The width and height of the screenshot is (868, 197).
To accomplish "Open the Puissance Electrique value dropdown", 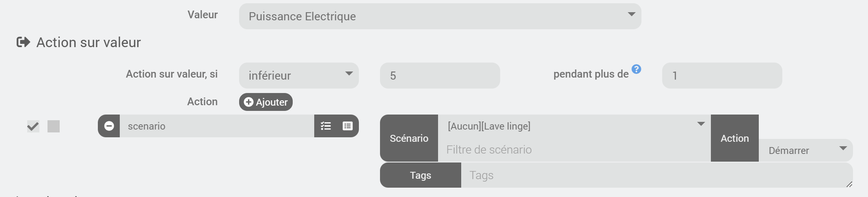I will coord(440,16).
